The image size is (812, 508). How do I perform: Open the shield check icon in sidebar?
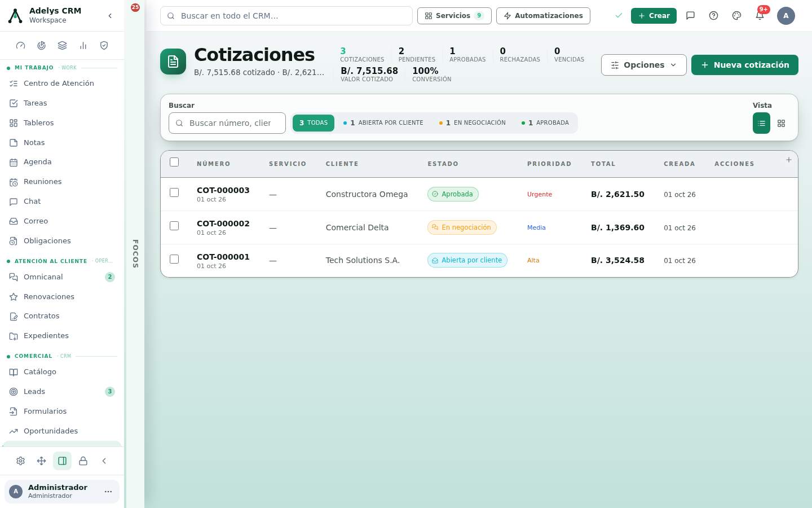(x=104, y=46)
